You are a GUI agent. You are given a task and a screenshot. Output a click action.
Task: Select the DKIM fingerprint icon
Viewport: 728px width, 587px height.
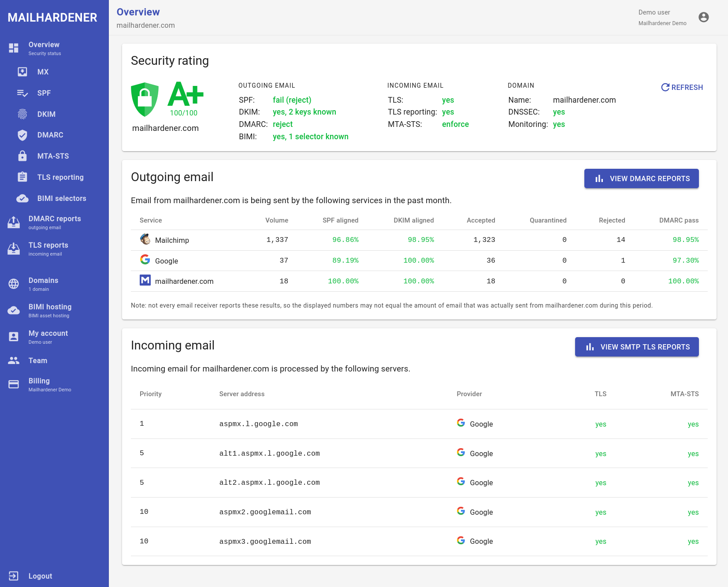click(x=22, y=114)
